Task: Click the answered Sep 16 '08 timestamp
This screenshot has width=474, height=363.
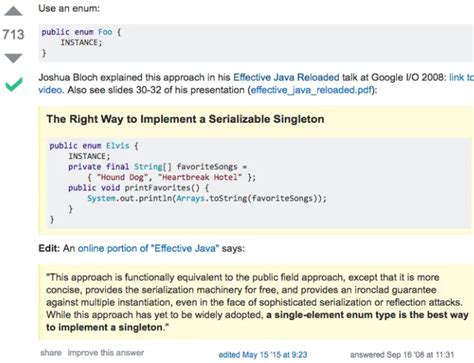Action: 402,355
